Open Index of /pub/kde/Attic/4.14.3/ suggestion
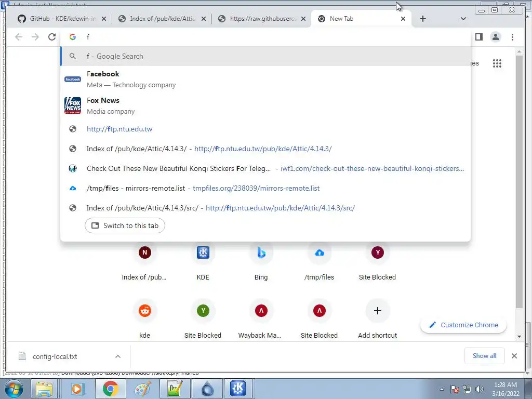Screen dimensions: 532x399 [265, 149]
